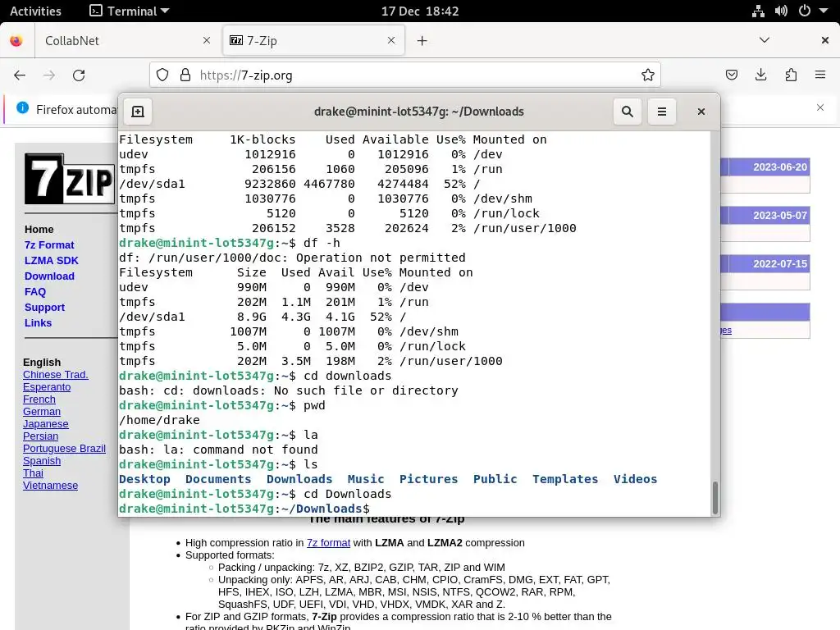Switch site language to Japanese
The width and height of the screenshot is (840, 630).
(x=46, y=424)
